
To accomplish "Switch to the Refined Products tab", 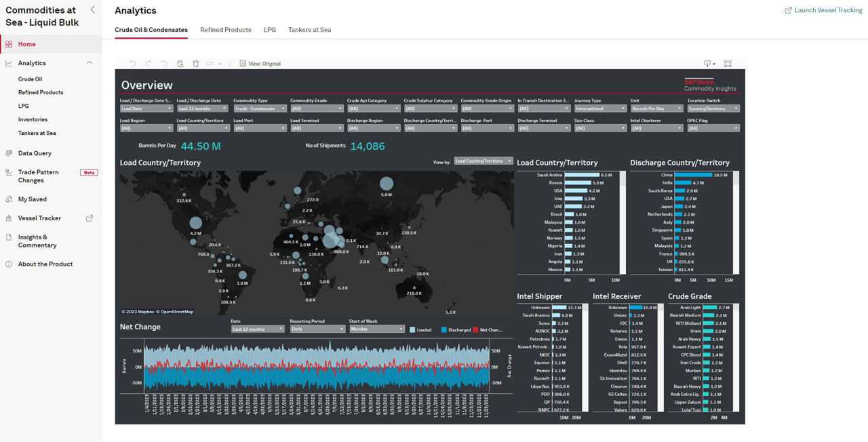I will pyautogui.click(x=225, y=30).
